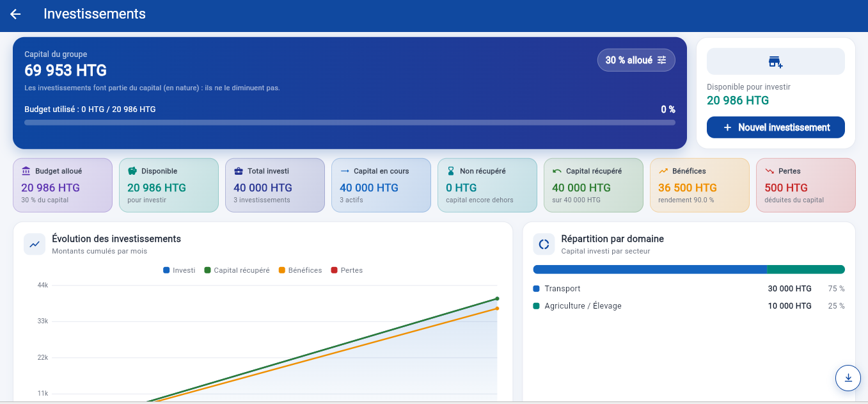
Task: Click the Investissements page title
Action: click(95, 14)
